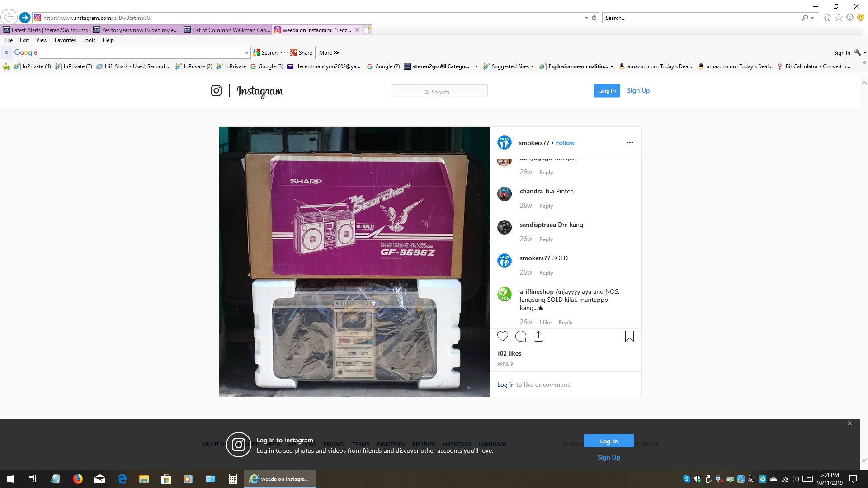868x488 pixels.
Task: Click Log In button in bottom banner
Action: tap(609, 441)
